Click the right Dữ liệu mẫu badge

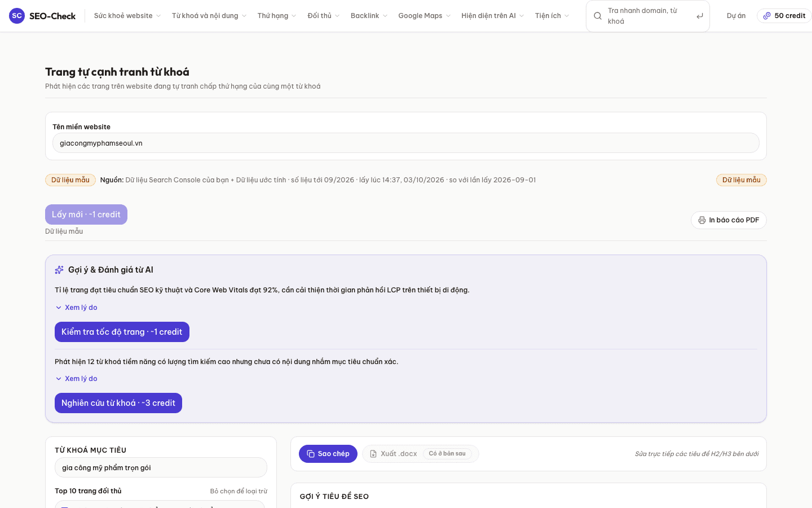point(742,180)
